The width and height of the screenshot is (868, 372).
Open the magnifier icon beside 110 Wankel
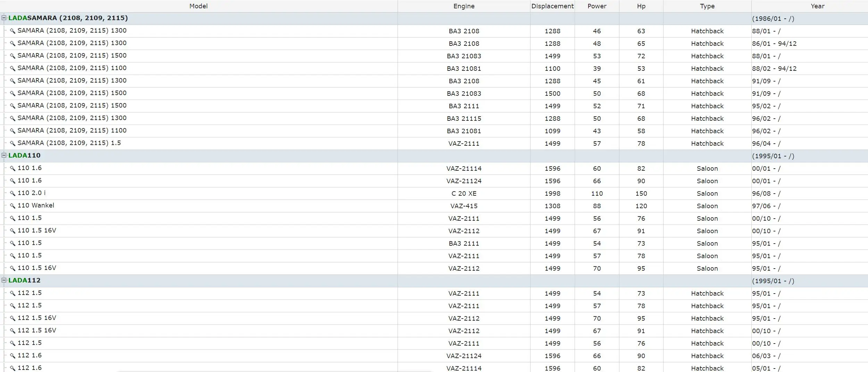point(12,206)
